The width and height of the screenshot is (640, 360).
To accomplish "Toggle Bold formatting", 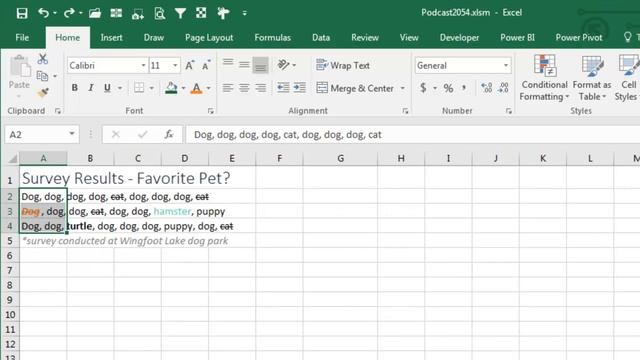I will click(75, 88).
